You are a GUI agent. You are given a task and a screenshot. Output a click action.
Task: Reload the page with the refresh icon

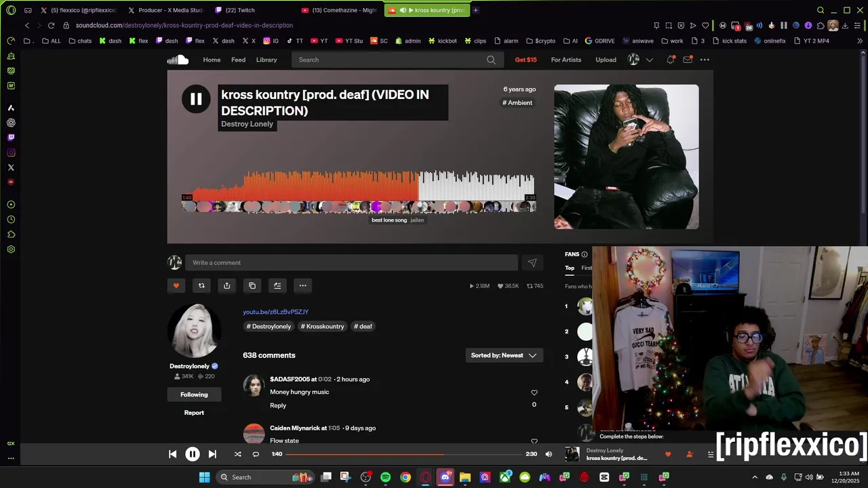pos(51,25)
